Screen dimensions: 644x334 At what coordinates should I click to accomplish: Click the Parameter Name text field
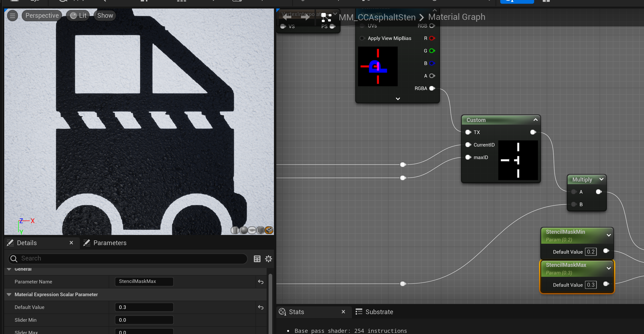[x=144, y=282]
